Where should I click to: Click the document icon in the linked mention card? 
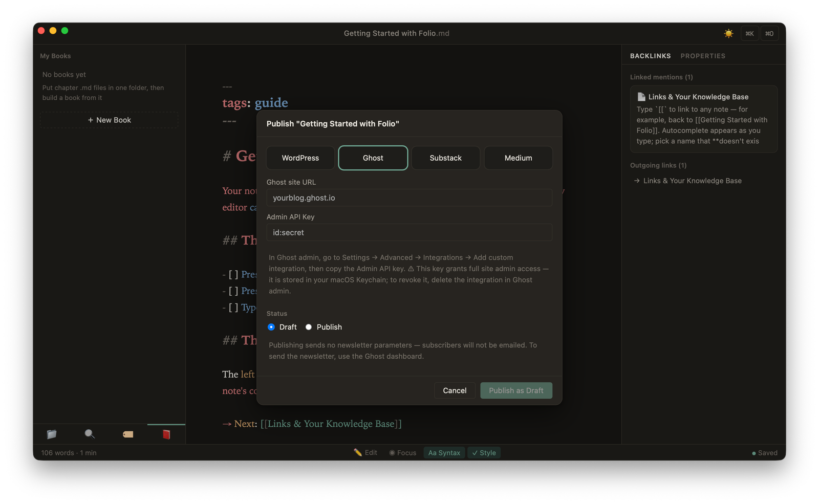[x=641, y=97]
